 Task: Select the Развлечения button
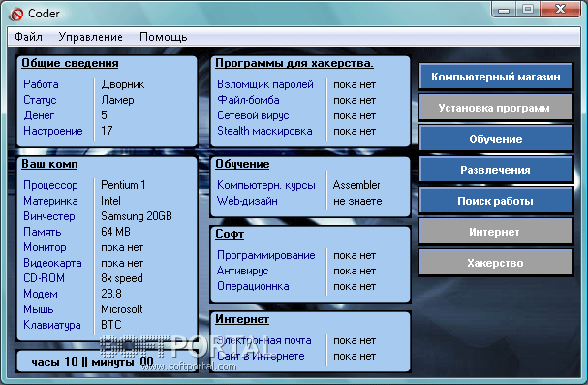coord(495,170)
